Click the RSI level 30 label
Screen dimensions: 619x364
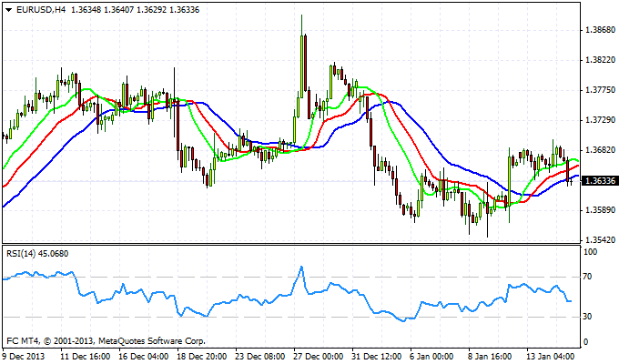pos(588,317)
